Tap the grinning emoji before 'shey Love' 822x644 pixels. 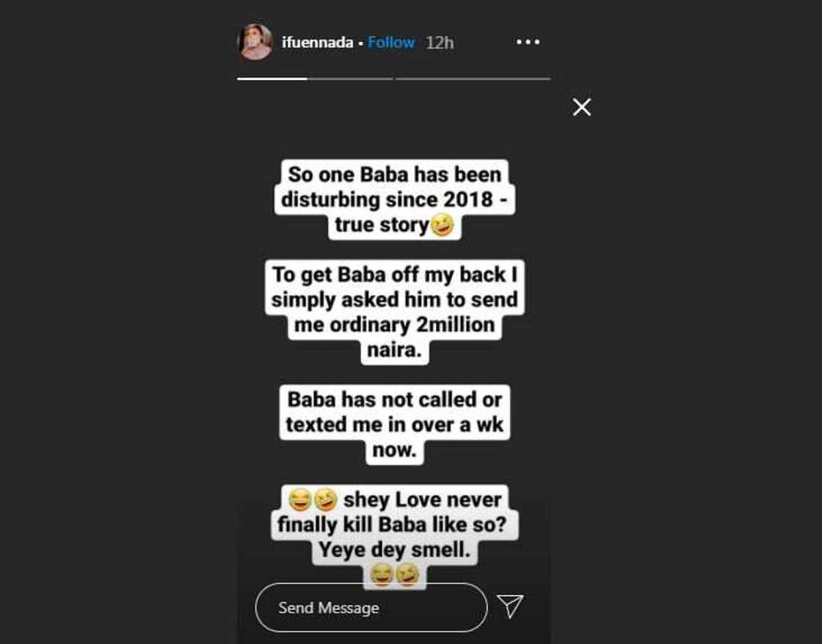pyautogui.click(x=300, y=500)
